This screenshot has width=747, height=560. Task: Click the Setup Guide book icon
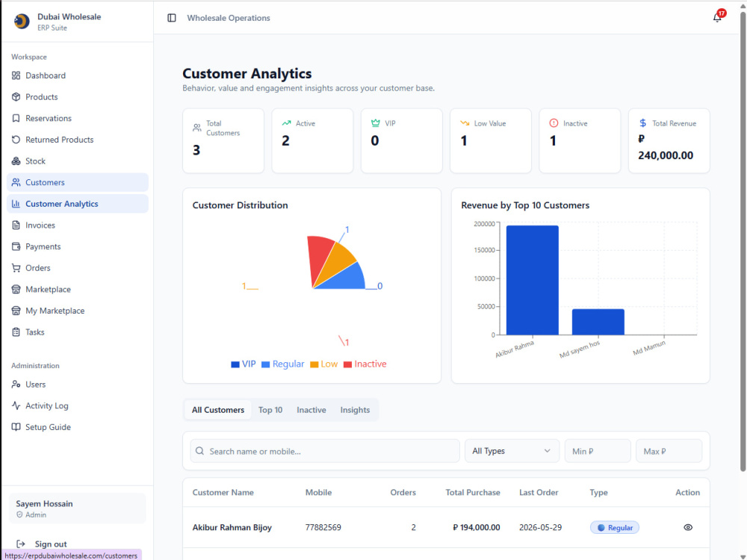pyautogui.click(x=16, y=427)
